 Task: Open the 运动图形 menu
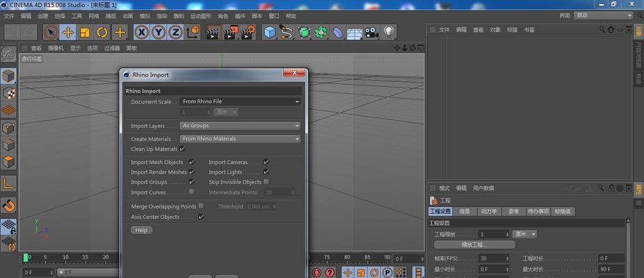(201, 16)
